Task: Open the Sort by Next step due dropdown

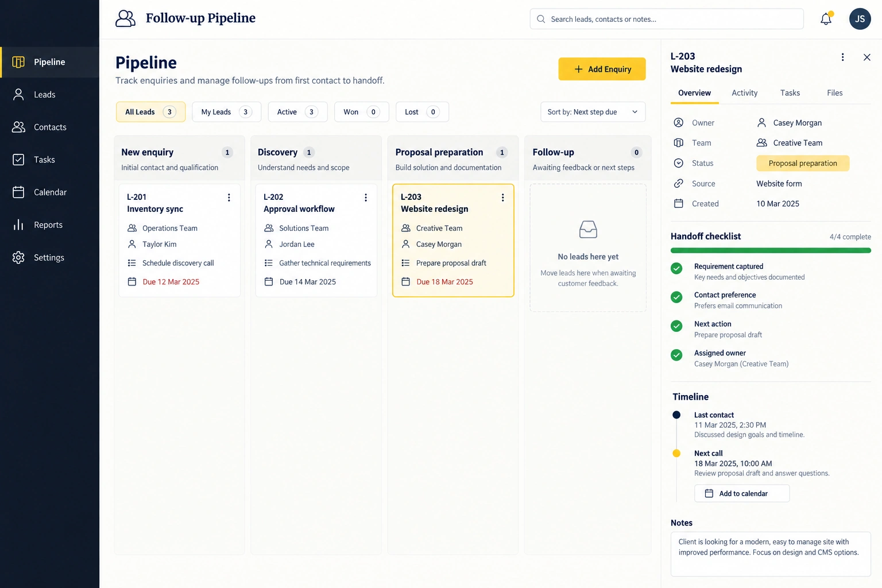Action: 593,112
